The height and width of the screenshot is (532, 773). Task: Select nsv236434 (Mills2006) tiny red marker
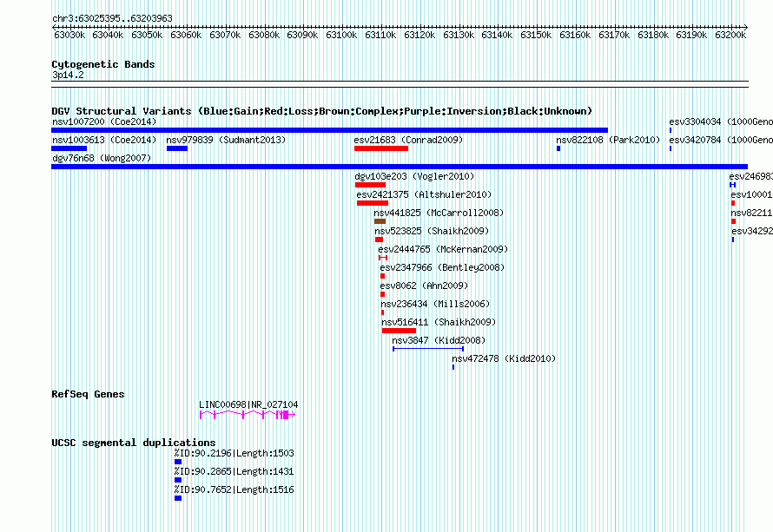382,312
